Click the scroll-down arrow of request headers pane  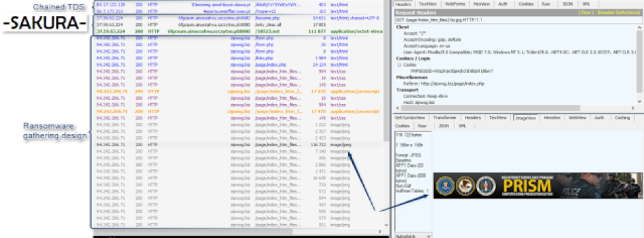pos(639,101)
